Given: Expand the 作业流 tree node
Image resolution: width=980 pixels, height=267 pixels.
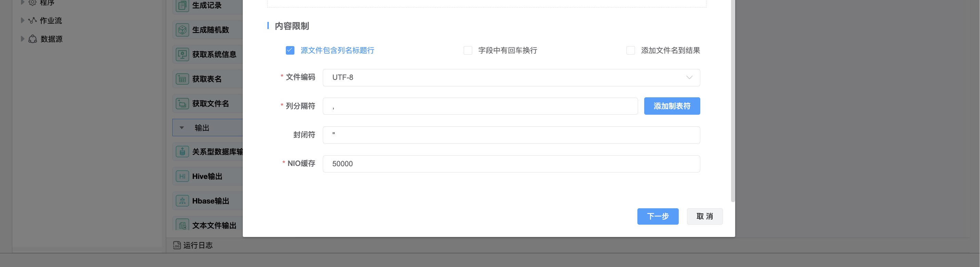Looking at the screenshot, I should click(x=23, y=20).
